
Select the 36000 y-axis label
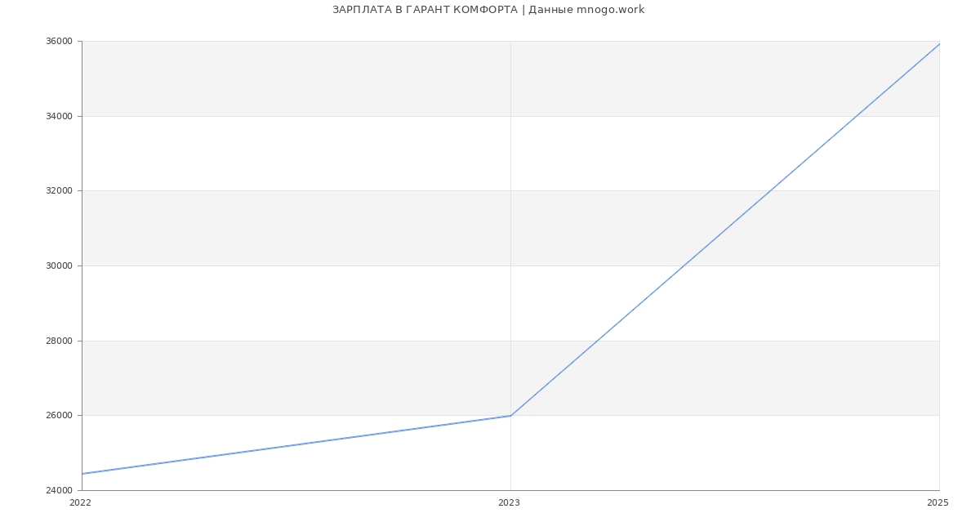click(60, 42)
